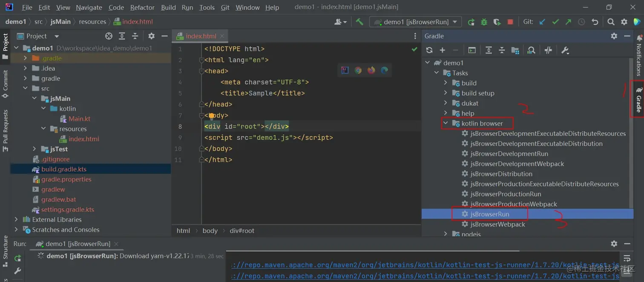Screen dimensions: 644x282
Task: Run the jsBrowserRun Gradle task
Action: click(x=490, y=214)
